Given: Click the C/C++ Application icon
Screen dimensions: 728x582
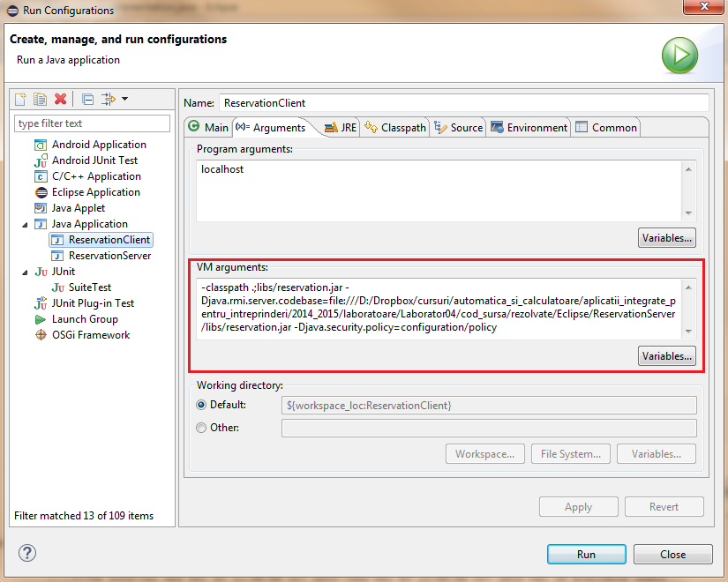Looking at the screenshot, I should click(41, 176).
